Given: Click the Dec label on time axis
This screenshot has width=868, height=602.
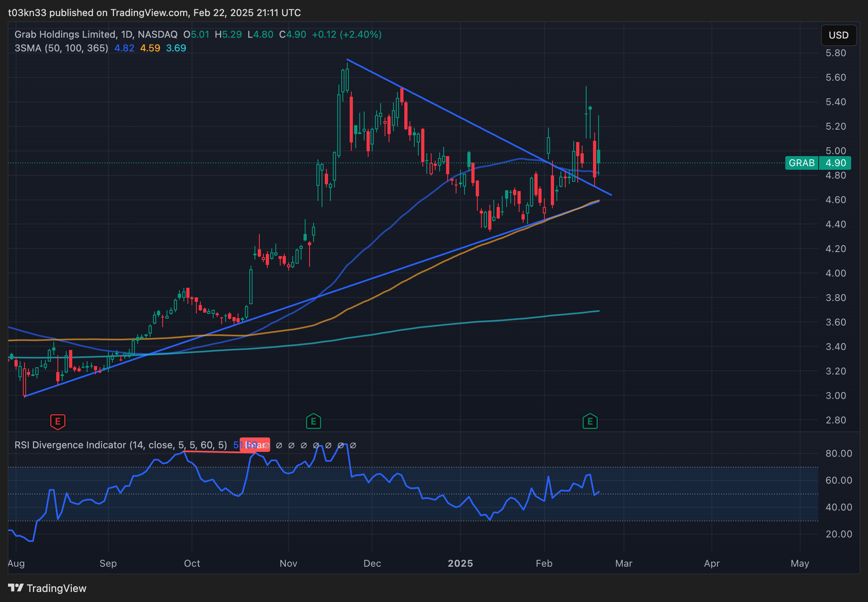Looking at the screenshot, I should 372,563.
